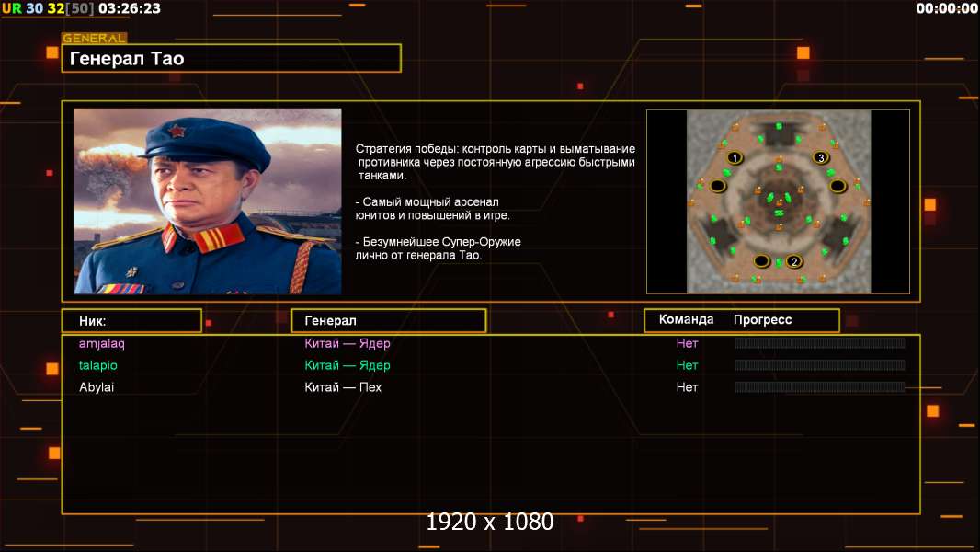This screenshot has height=552, width=980.
Task: Click talapio's general 'Китай — Ядер'
Action: pos(348,365)
